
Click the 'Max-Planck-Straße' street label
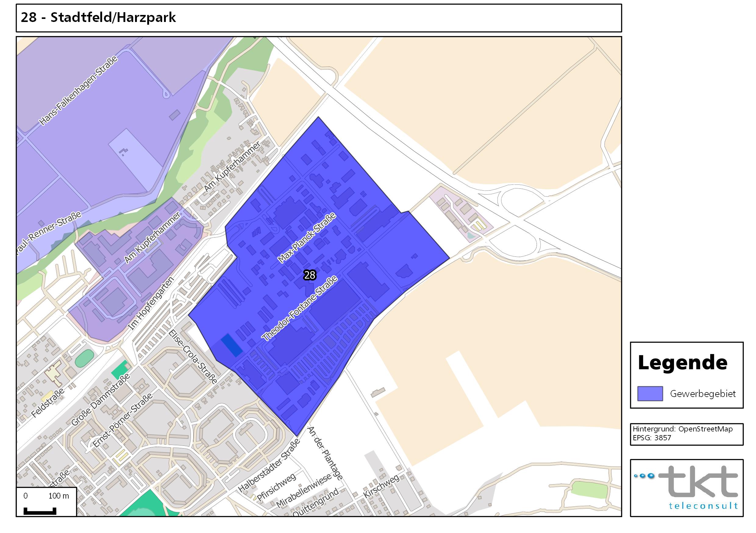coord(307,238)
